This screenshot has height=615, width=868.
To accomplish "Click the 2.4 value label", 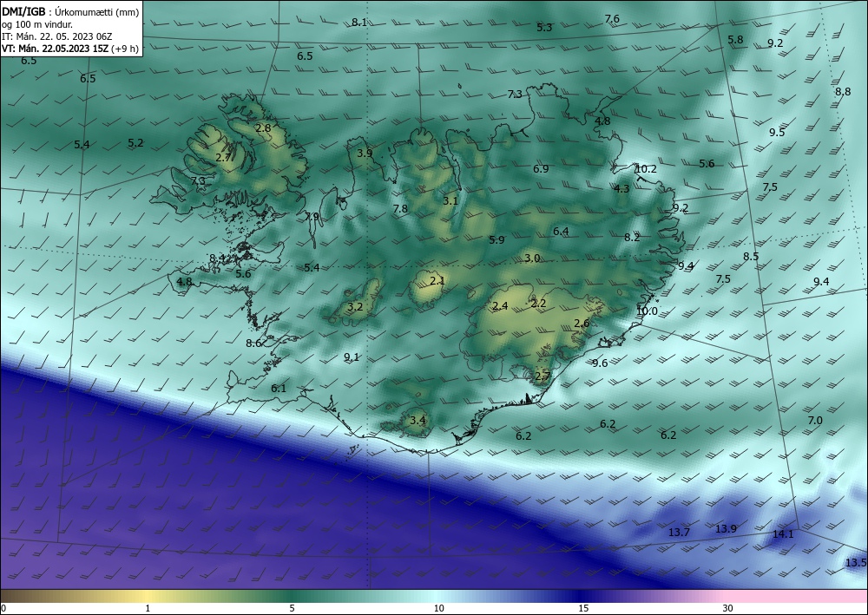I will (501, 306).
